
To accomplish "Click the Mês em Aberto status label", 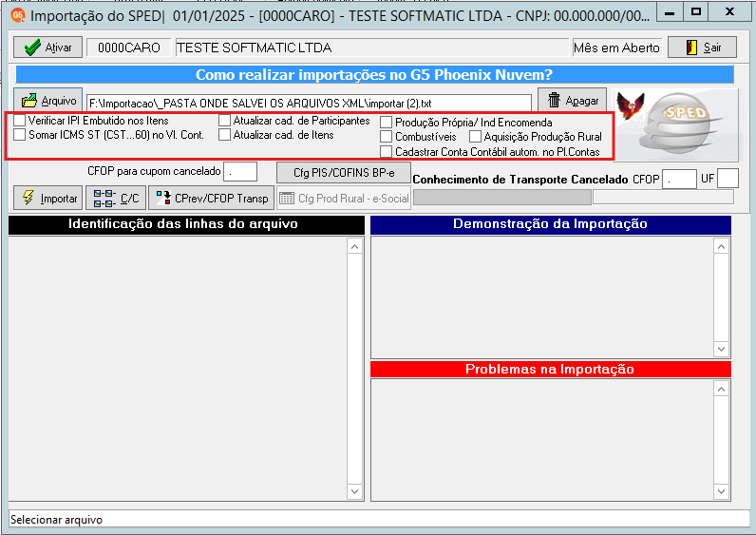I will [616, 48].
